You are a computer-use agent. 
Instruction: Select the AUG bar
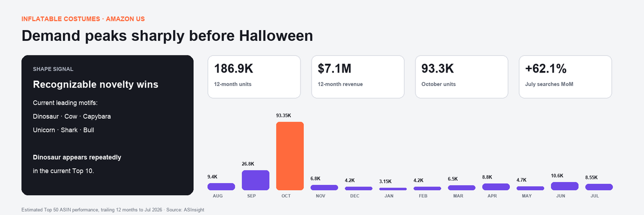[221, 187]
